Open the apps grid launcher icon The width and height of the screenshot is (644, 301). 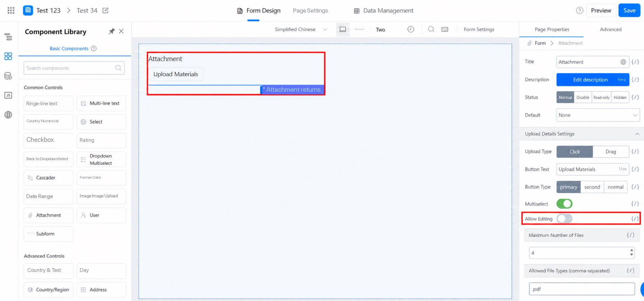(x=11, y=10)
